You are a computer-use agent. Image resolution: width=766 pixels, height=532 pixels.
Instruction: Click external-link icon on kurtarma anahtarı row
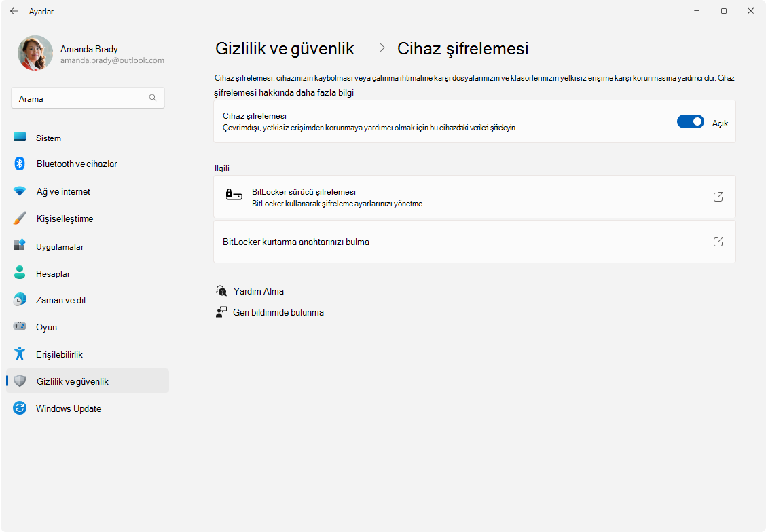click(x=718, y=242)
